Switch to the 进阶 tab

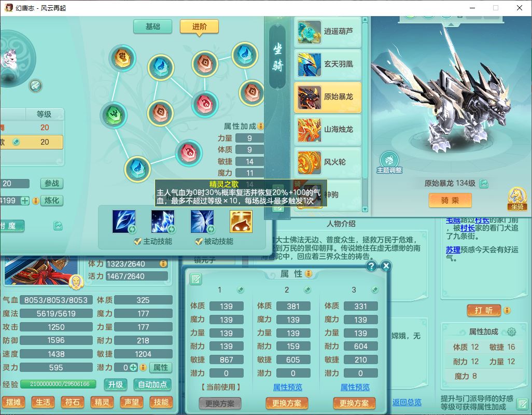199,26
